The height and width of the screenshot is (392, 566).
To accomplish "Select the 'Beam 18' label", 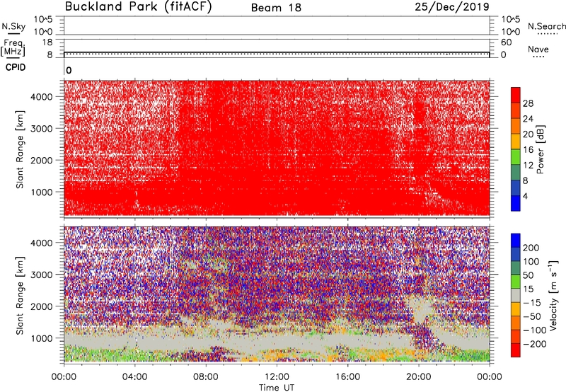I will 276,8.
